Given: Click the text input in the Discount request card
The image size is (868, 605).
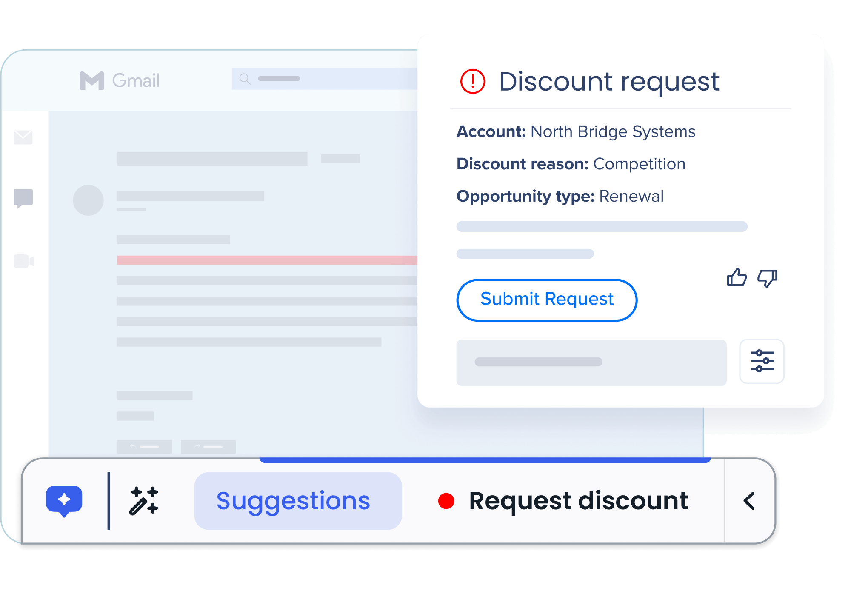Looking at the screenshot, I should pos(591,362).
